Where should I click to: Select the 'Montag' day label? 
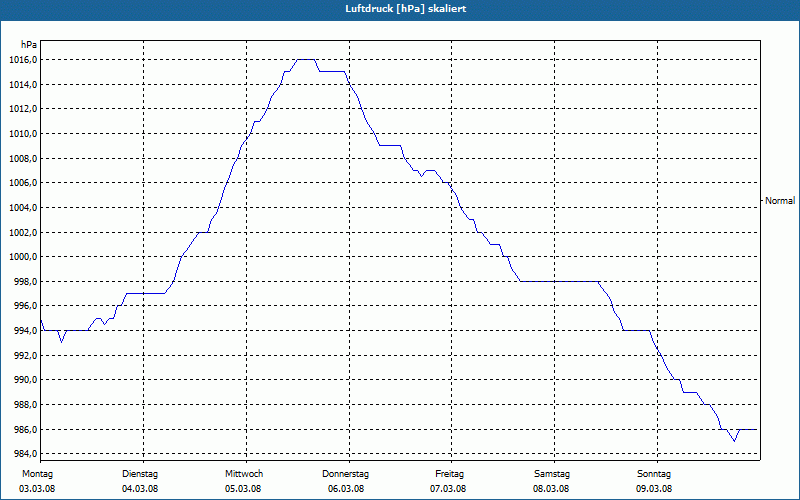coord(37,474)
